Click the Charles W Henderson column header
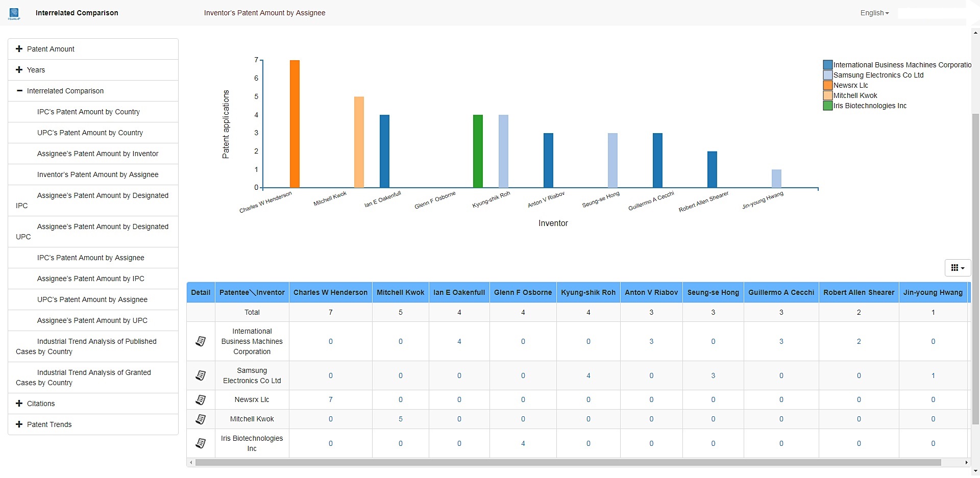Screen dimensions: 980x478 point(331,292)
